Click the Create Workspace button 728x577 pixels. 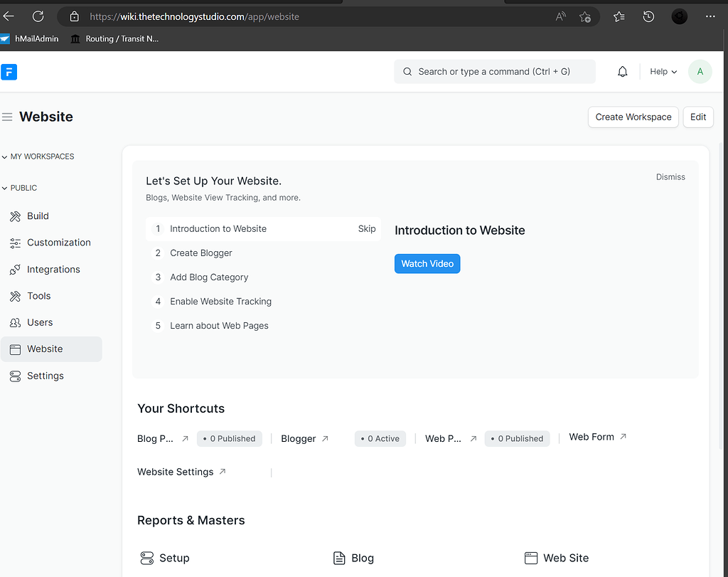(x=633, y=117)
